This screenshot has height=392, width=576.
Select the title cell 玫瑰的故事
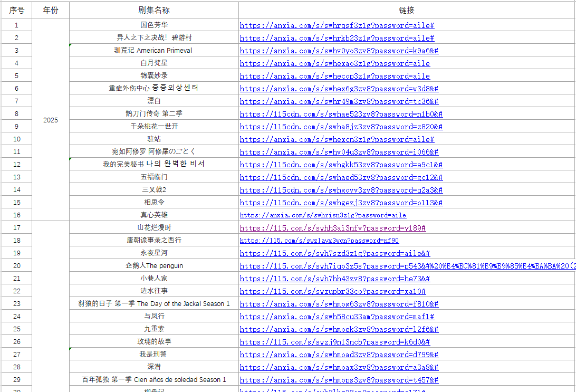click(x=154, y=342)
